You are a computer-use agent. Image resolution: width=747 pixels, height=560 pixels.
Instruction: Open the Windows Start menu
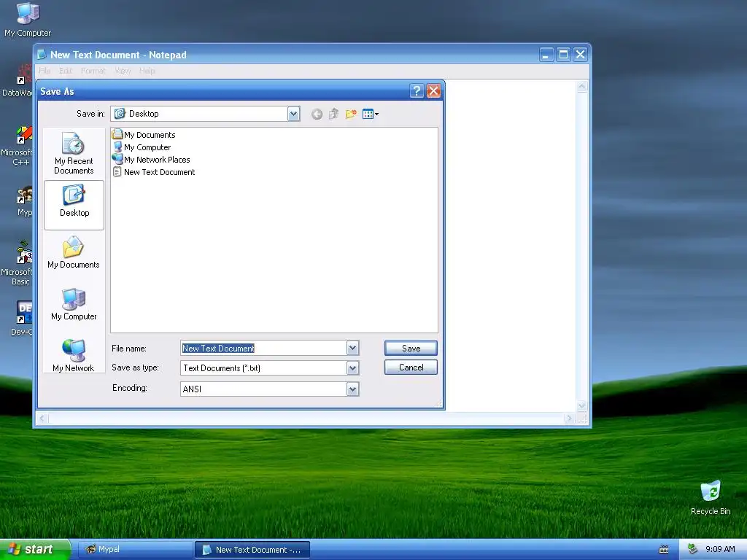(x=34, y=549)
